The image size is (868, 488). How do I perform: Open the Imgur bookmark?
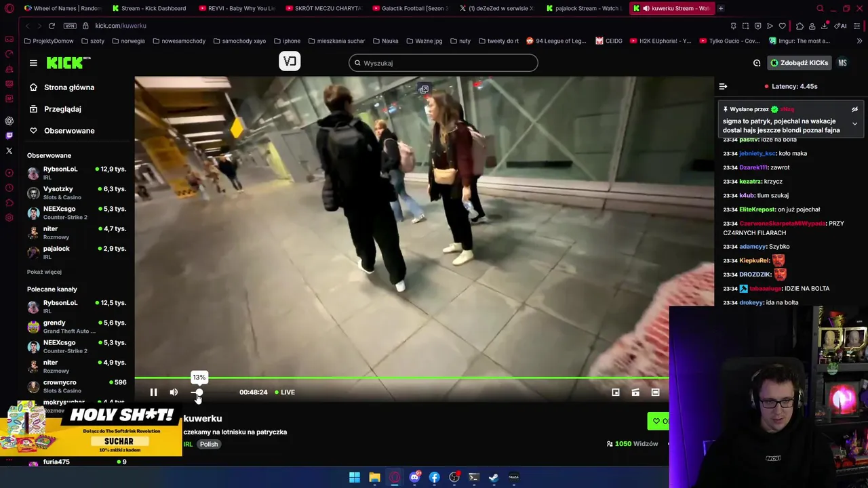[x=799, y=41]
